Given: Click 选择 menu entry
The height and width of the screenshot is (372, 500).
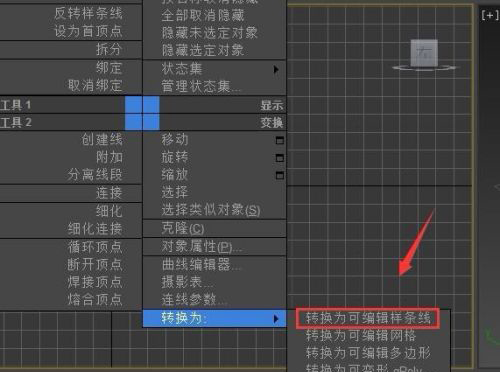Looking at the screenshot, I should coord(175,192).
